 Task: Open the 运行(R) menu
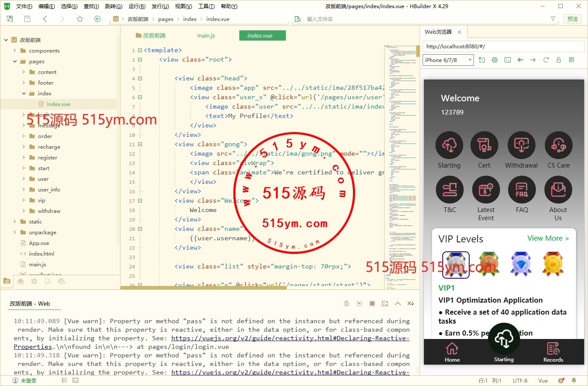(x=137, y=6)
